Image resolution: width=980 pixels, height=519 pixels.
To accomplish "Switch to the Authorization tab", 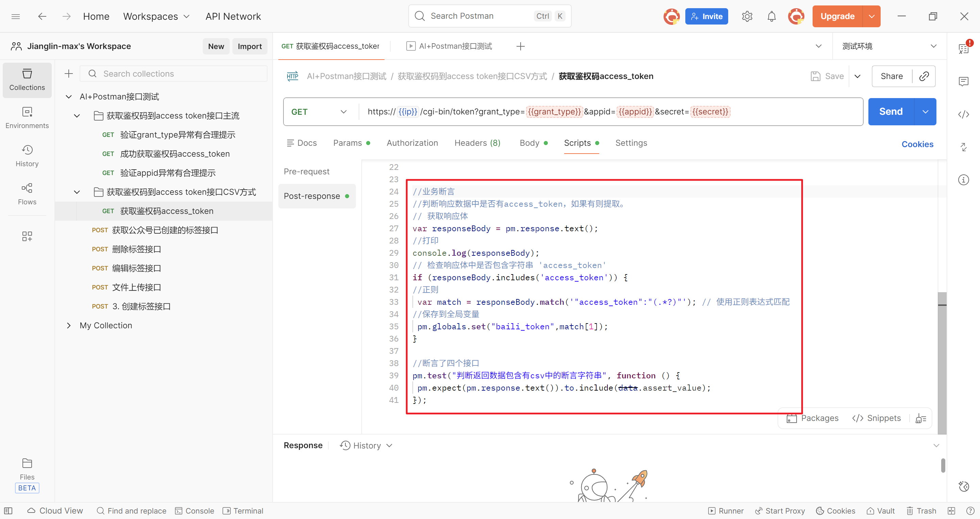I will [x=412, y=143].
